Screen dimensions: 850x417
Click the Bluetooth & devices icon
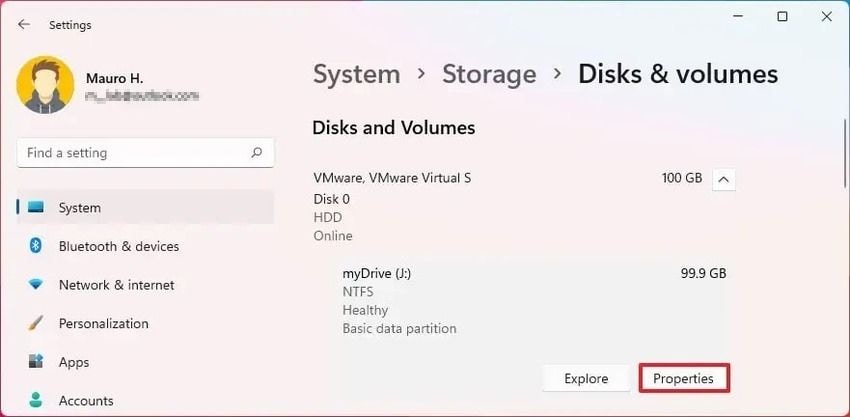pyautogui.click(x=36, y=246)
